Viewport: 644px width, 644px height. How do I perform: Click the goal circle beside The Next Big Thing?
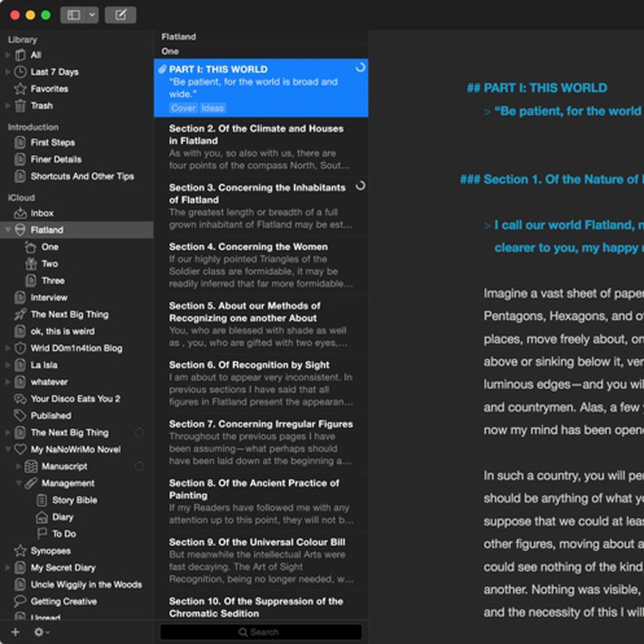click(139, 433)
